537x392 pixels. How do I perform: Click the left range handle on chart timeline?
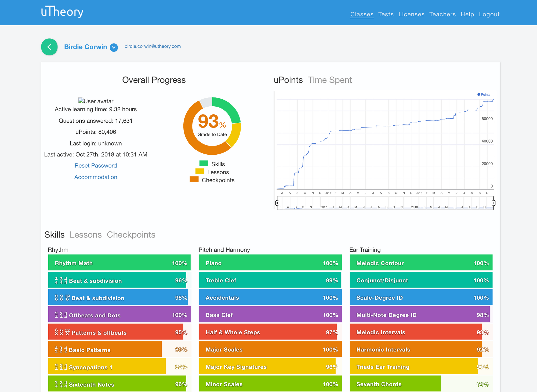coord(277,203)
